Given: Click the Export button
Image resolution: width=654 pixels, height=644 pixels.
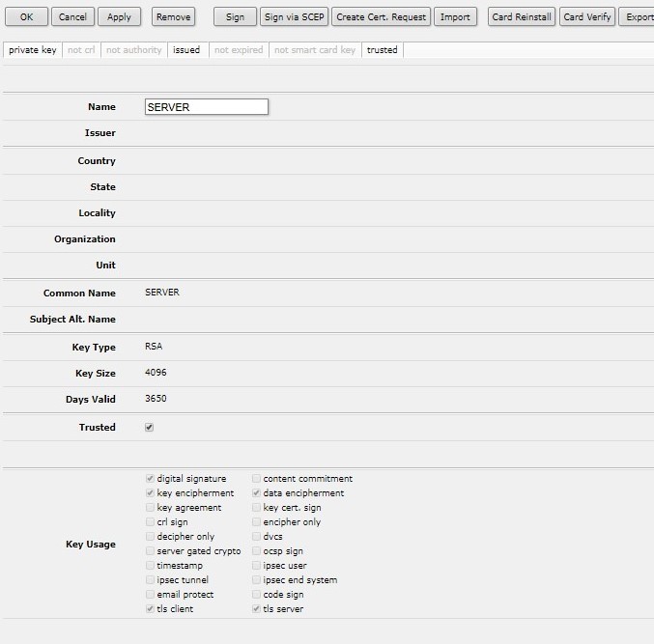Looking at the screenshot, I should click(637, 17).
